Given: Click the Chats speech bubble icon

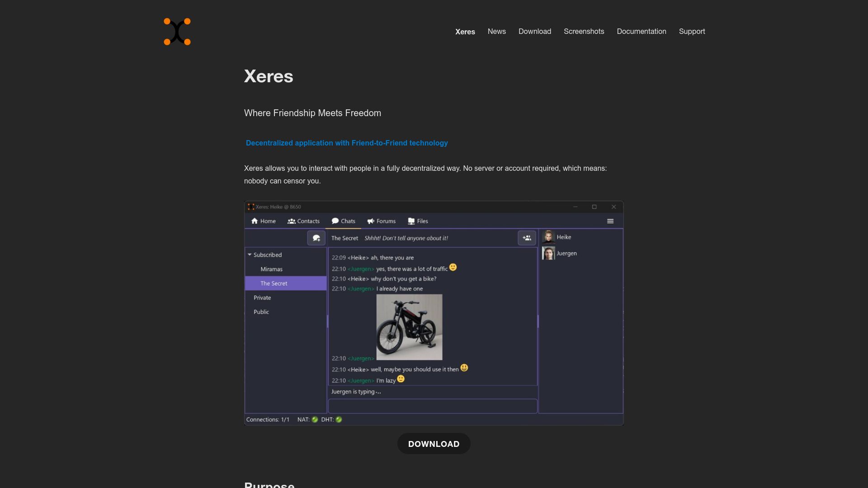Looking at the screenshot, I should pyautogui.click(x=335, y=221).
